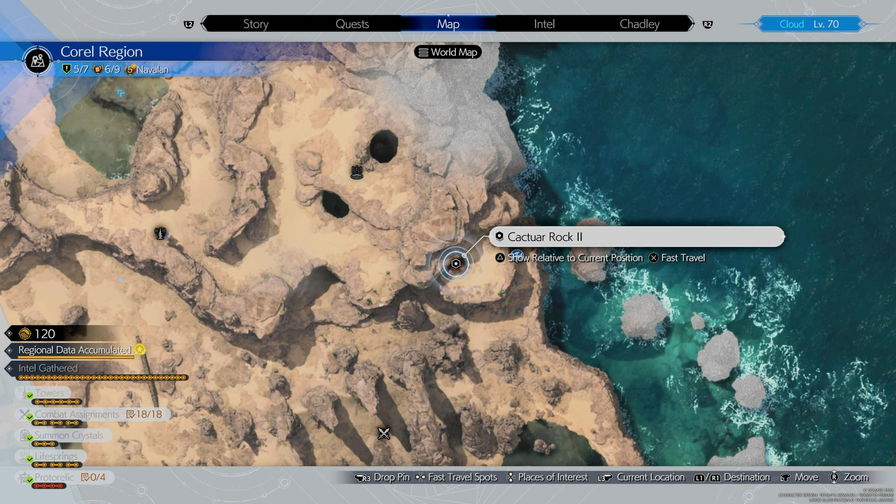Click the Corel Region map emblem icon
The image size is (896, 504).
pos(37,60)
